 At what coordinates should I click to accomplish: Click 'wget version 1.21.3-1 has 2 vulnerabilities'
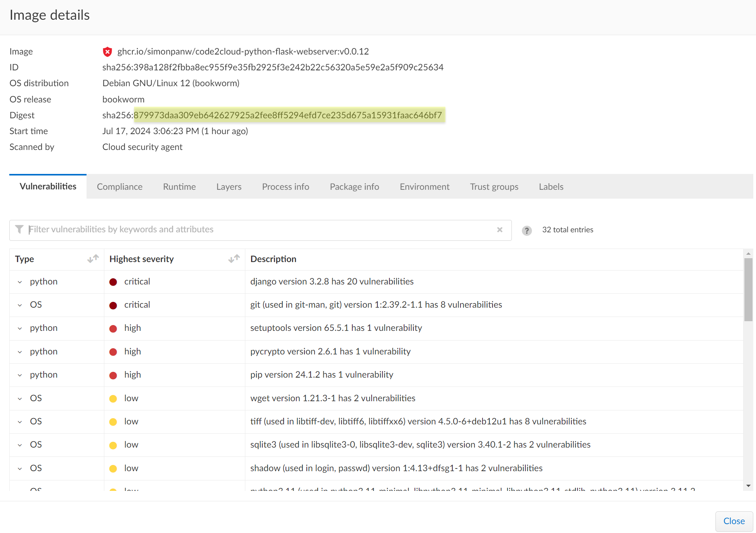[x=333, y=398]
